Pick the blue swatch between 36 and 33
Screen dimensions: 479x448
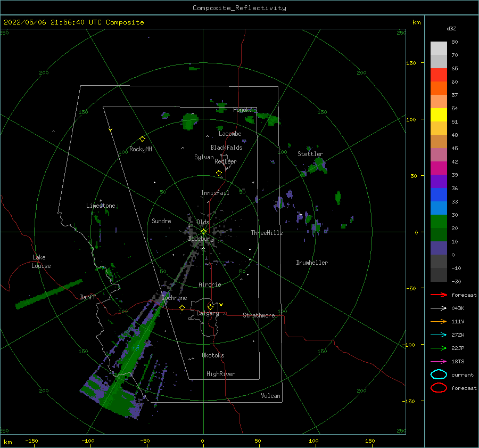coord(439,194)
